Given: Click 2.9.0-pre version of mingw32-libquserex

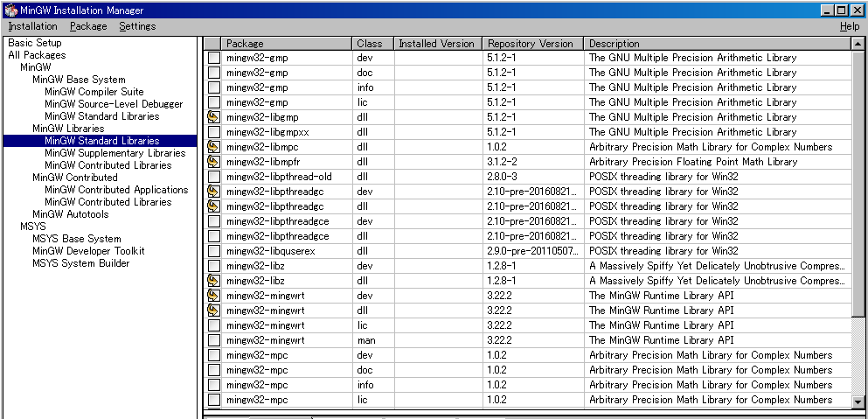Looking at the screenshot, I should click(533, 251).
